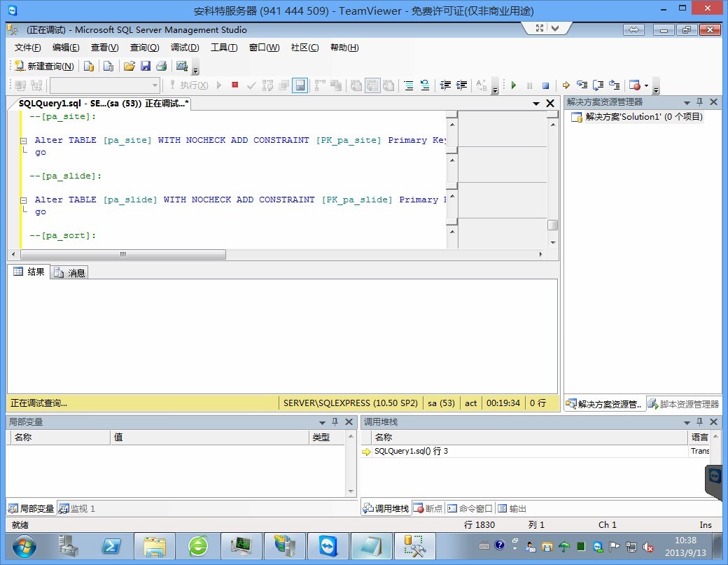
Task: Click the green Continue debugging arrow
Action: click(x=514, y=85)
